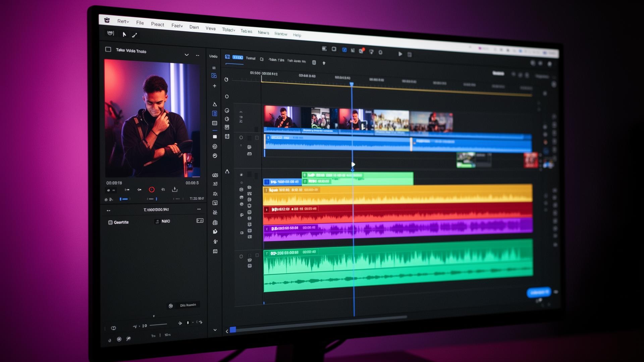Open the Tlolaclv dropdown menu

coord(228,30)
